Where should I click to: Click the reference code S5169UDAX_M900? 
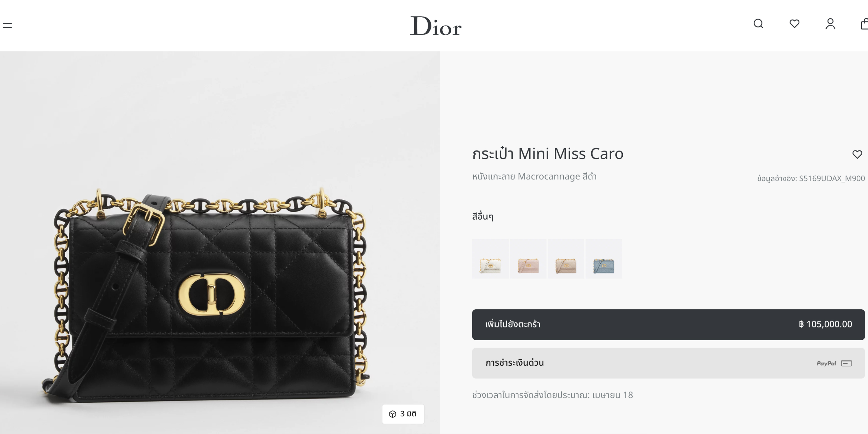click(832, 178)
